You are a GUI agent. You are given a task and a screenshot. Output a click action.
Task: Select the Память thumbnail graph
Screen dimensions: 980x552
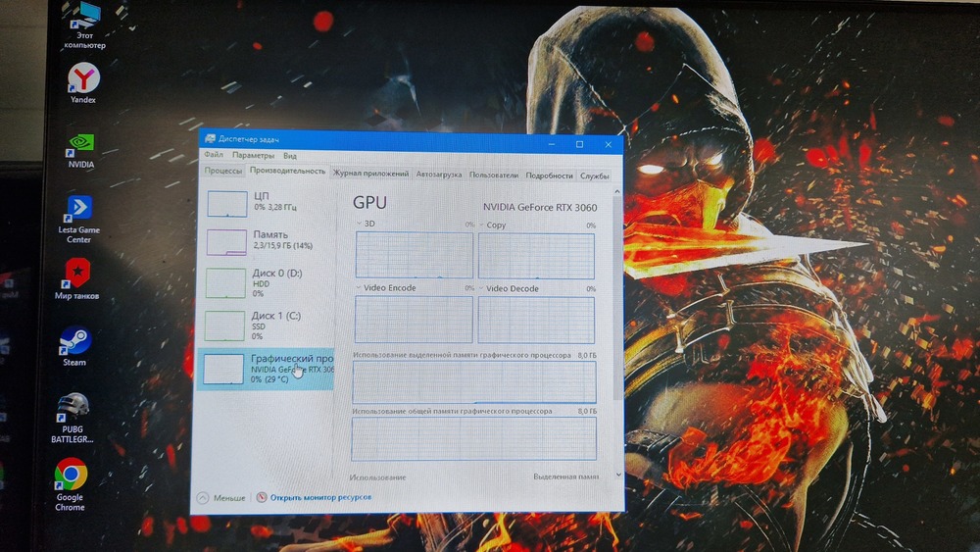click(226, 242)
